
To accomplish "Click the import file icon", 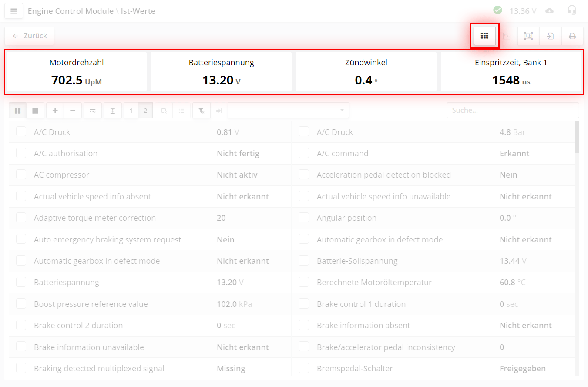I will (x=550, y=36).
